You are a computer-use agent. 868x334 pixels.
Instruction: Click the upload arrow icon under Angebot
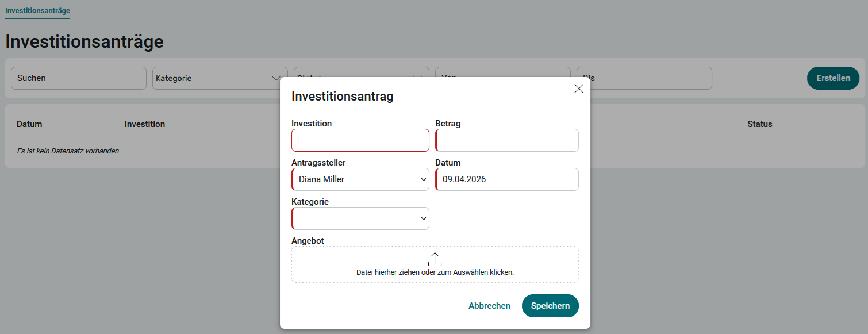click(x=435, y=259)
